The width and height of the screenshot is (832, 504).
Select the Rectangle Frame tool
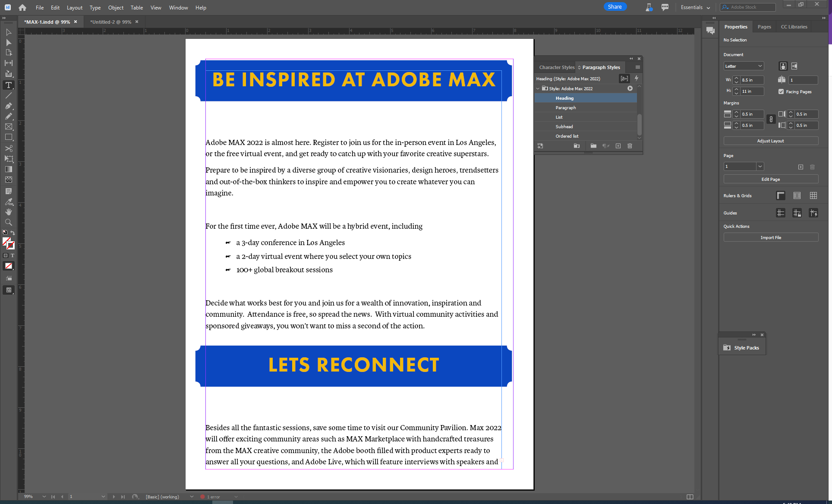pos(8,126)
